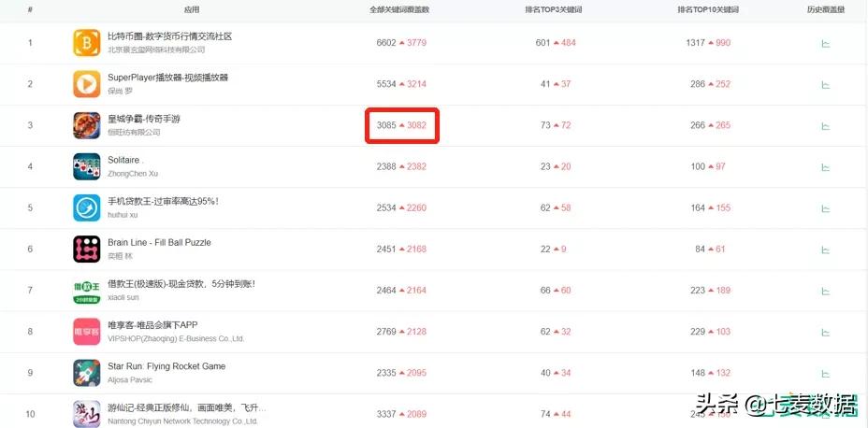Open 游仙记-经典正版修仙 app title
The height and width of the screenshot is (428, 868).
pyautogui.click(x=187, y=408)
